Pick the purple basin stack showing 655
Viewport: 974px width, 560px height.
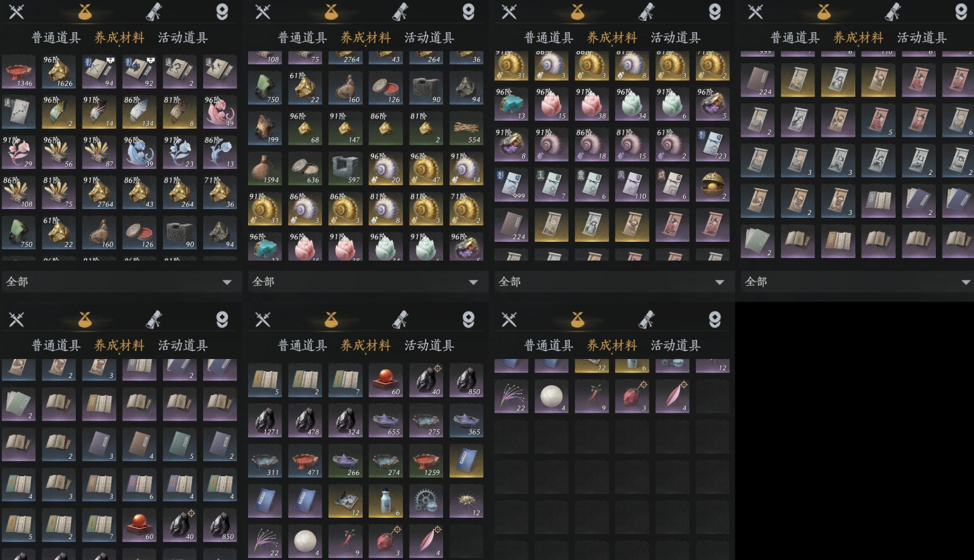[x=386, y=421]
